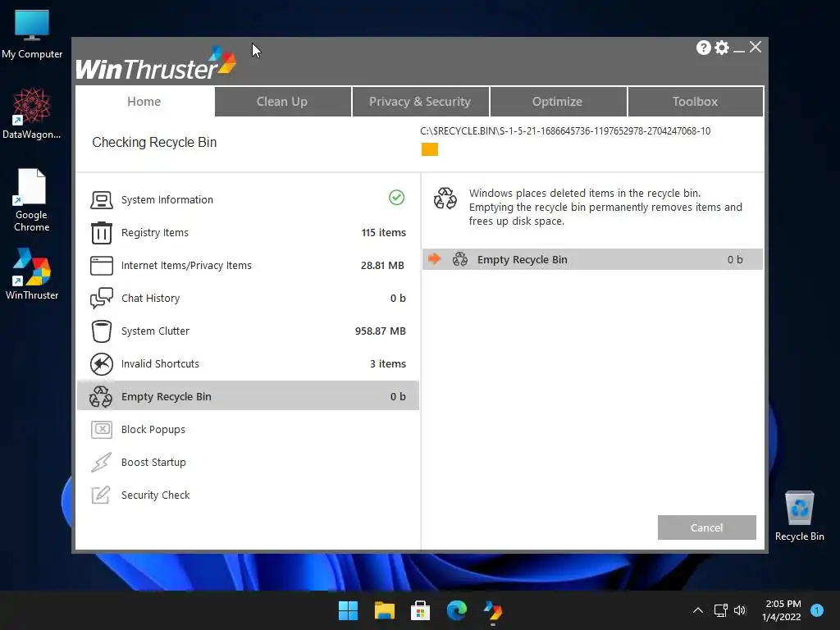Open File Explorer from taskbar
The image size is (840, 630).
384,610
